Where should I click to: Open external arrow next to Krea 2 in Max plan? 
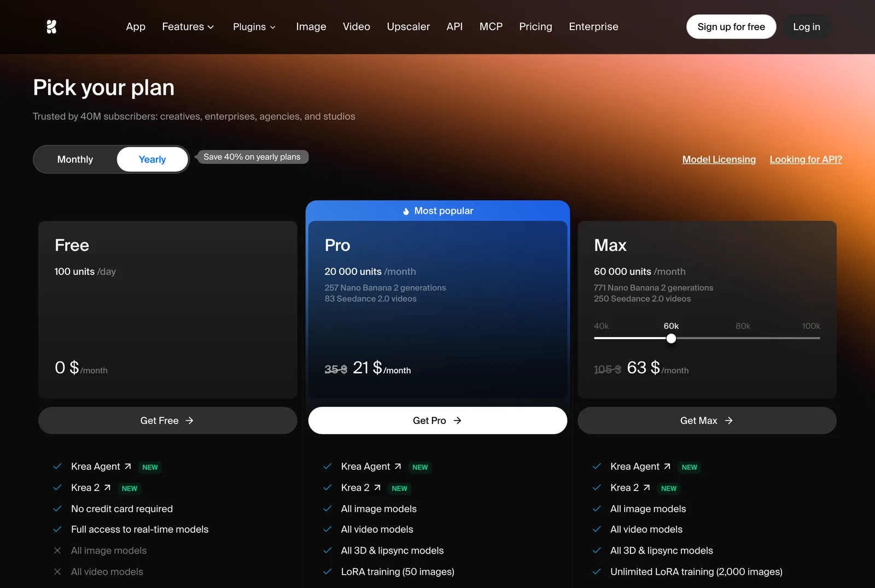click(x=647, y=488)
